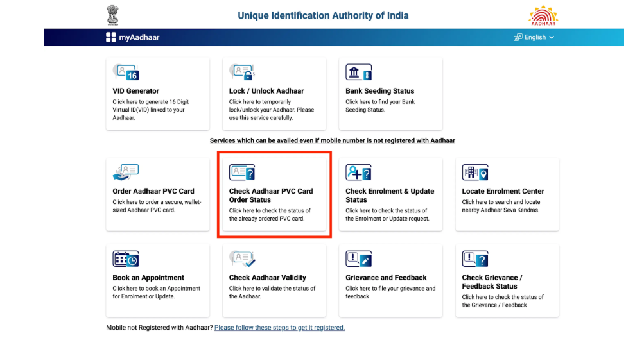Click 'check the status of the Grievance / Feedback' text
The height and width of the screenshot is (347, 644).
tap(503, 301)
